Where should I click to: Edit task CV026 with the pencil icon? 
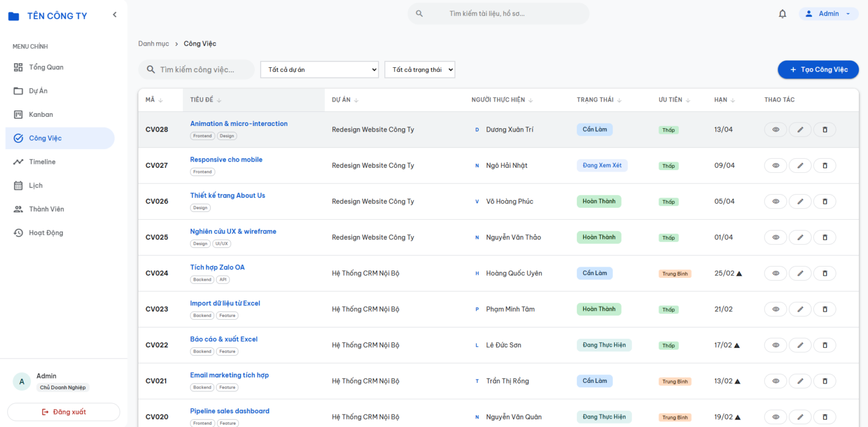(x=800, y=202)
